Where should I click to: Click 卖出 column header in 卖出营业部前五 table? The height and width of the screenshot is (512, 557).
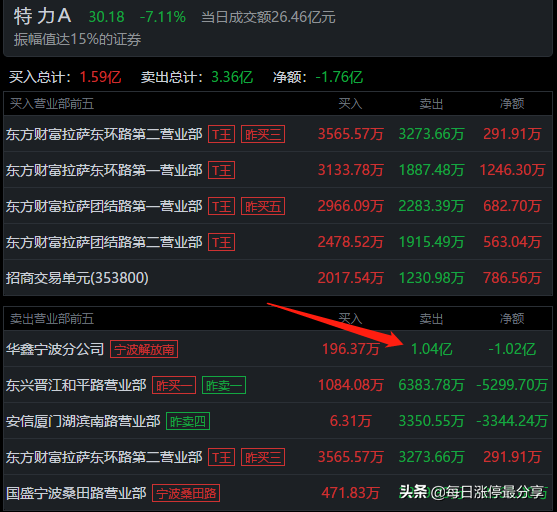coord(431,319)
